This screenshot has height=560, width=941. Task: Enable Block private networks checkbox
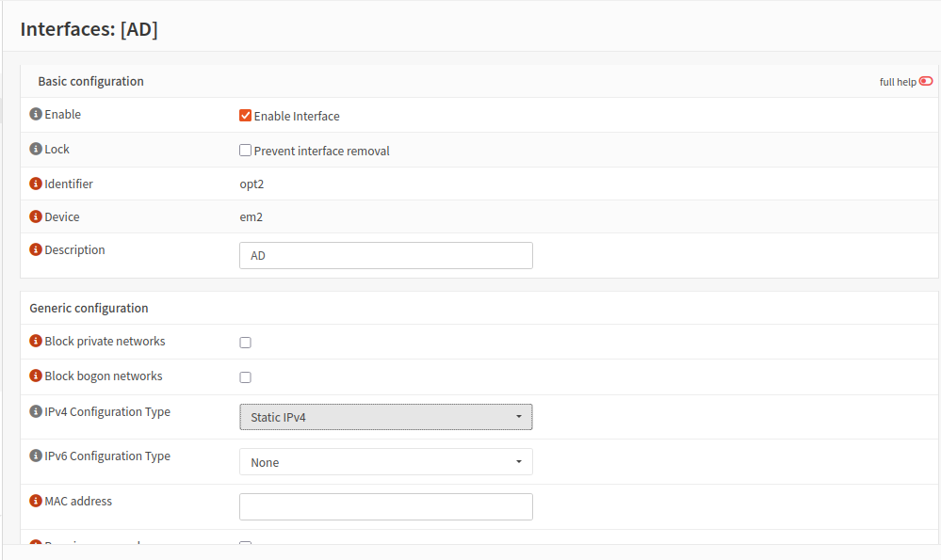point(246,343)
